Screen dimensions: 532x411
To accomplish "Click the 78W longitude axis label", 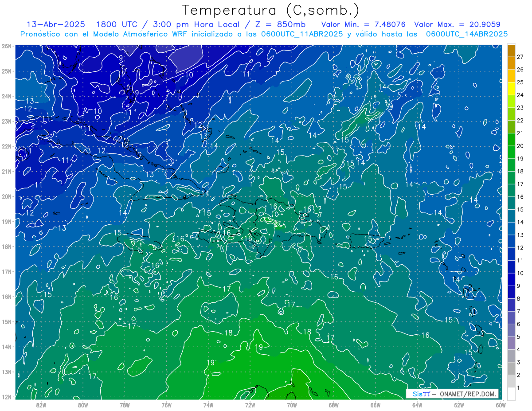I will pos(125,404).
